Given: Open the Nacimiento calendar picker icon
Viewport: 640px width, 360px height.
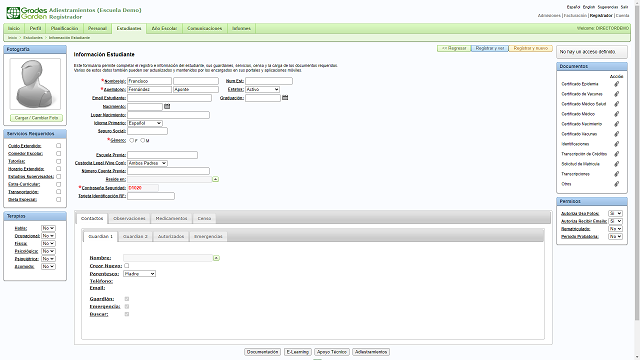Looking at the screenshot, I should [167, 106].
